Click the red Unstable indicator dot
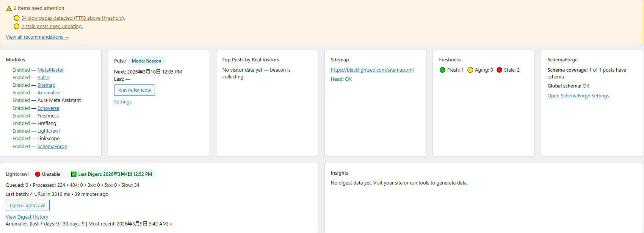This screenshot has width=644, height=233. pos(38,174)
